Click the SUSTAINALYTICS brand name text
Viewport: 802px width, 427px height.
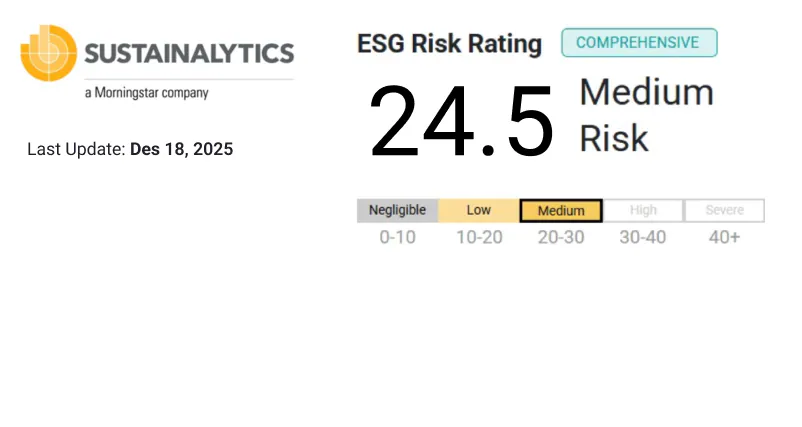[x=189, y=54]
